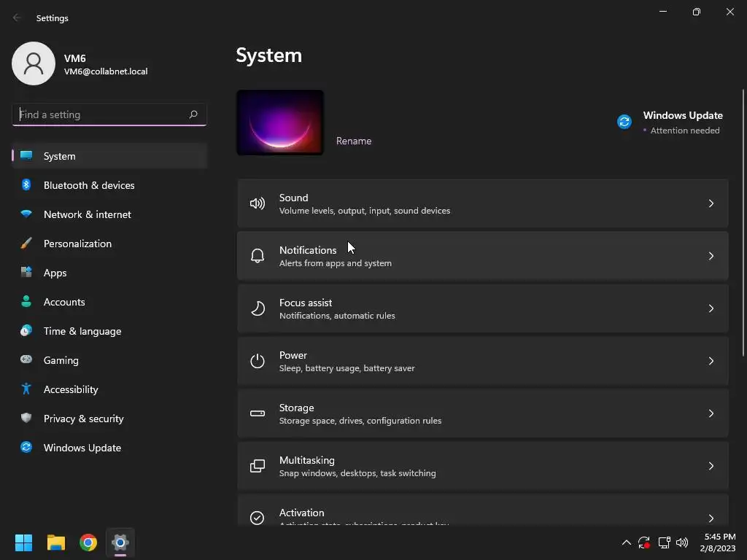Click the Power icon in the list
Image resolution: width=747 pixels, height=560 pixels.
(258, 361)
